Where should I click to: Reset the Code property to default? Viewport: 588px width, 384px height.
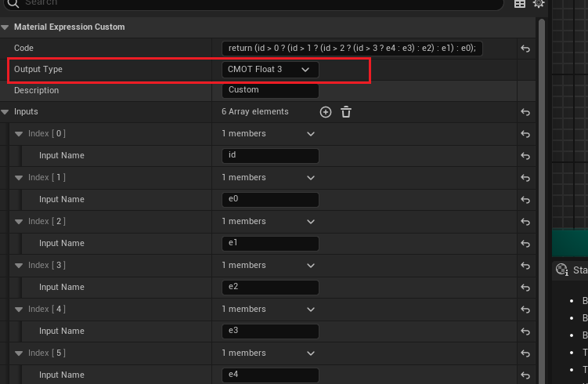[x=525, y=49]
